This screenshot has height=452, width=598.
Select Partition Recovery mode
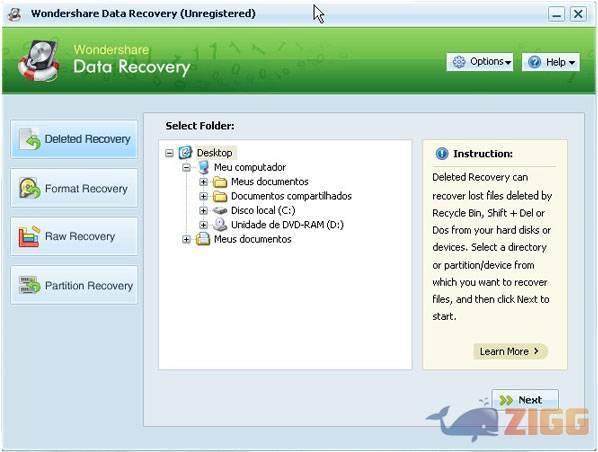(x=74, y=285)
